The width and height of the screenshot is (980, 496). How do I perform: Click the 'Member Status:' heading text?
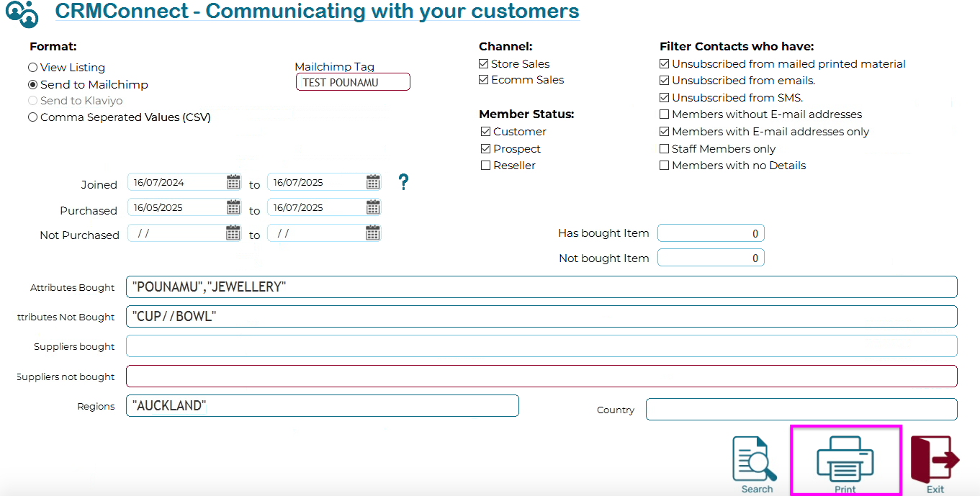526,114
